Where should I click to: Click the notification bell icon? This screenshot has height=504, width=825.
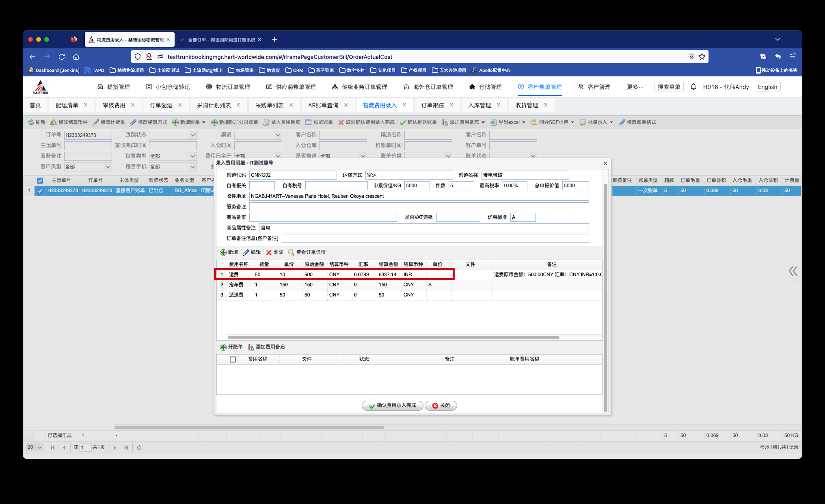pos(693,87)
